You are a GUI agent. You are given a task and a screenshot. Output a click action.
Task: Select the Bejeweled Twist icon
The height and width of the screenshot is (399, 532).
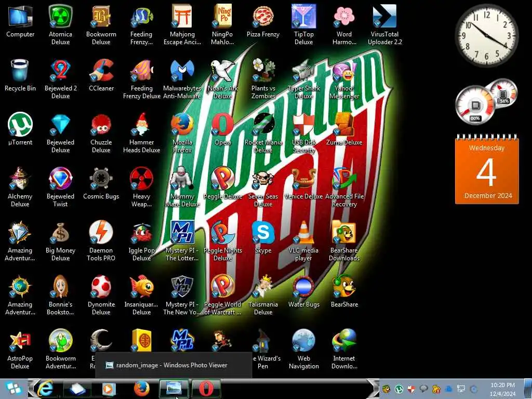[60, 187]
